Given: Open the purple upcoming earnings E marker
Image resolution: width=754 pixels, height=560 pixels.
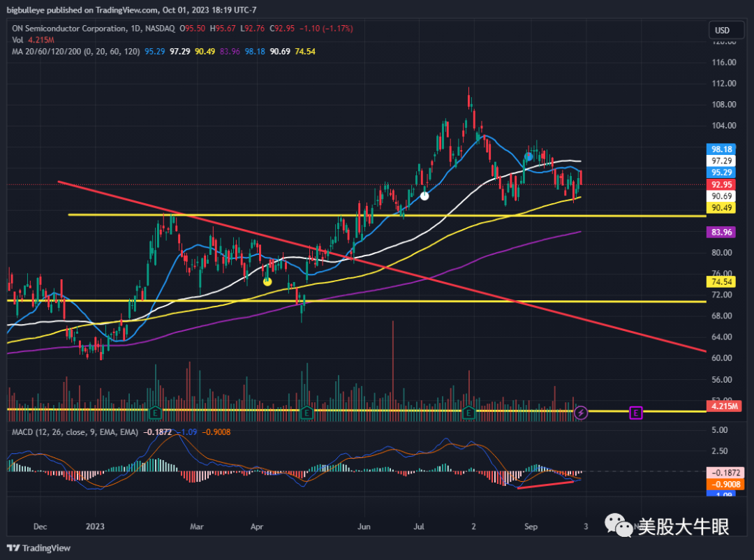Looking at the screenshot, I should 636,412.
